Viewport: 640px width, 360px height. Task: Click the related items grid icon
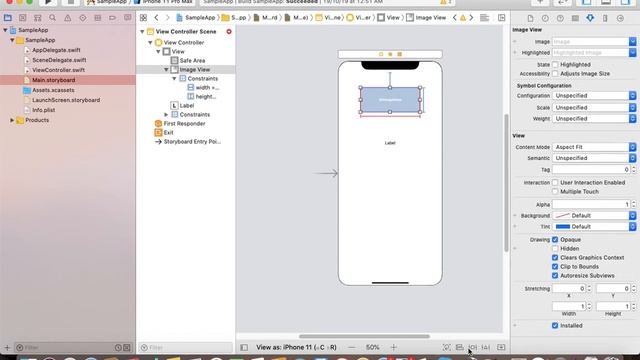(x=143, y=18)
